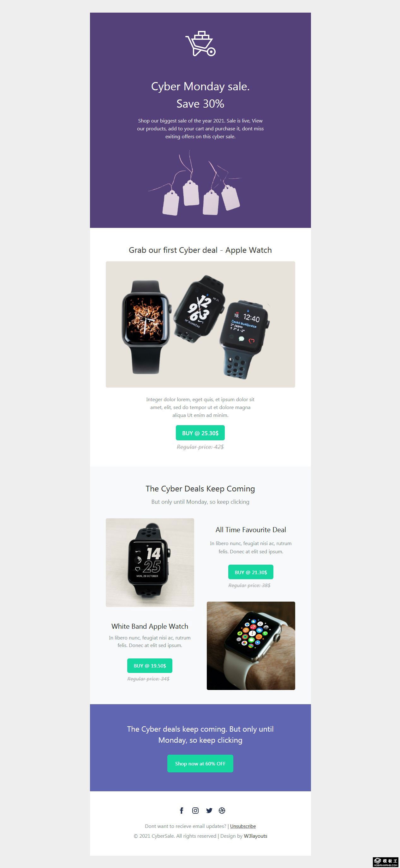This screenshot has width=400, height=868.
Task: Follow the Unsubscribe link
Action: [x=243, y=826]
